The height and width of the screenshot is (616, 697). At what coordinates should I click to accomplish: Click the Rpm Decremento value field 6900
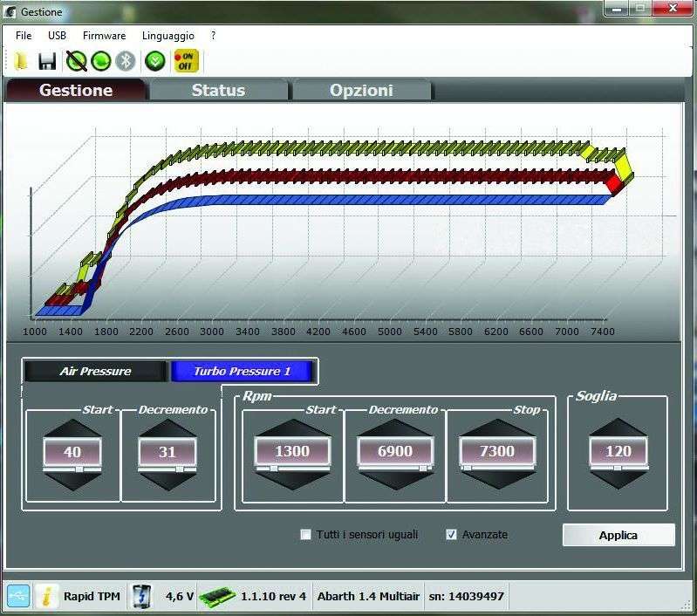click(395, 451)
